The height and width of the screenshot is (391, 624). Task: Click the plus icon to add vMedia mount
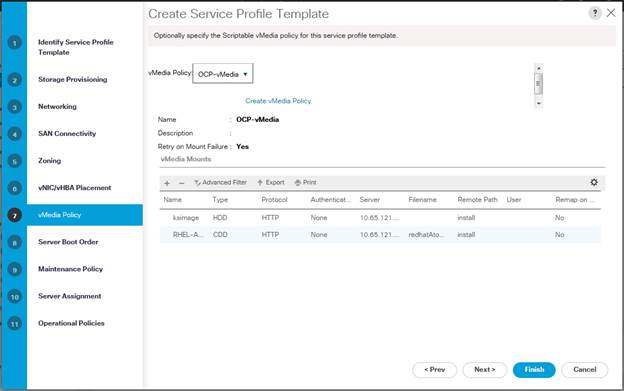[x=167, y=183]
